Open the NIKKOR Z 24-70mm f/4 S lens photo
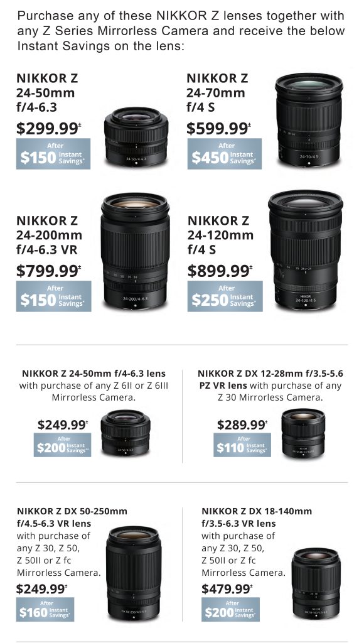Image resolution: width=364 pixels, height=643 pixels. pyautogui.click(x=309, y=120)
